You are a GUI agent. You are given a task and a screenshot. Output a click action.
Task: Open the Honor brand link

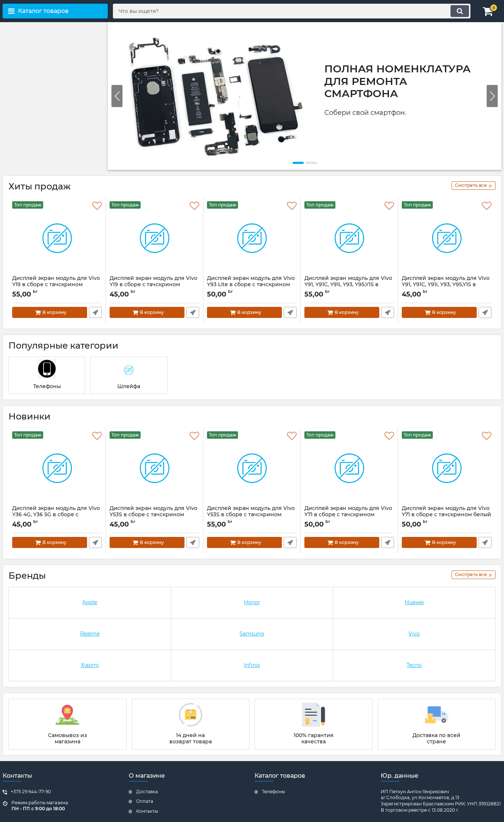pyautogui.click(x=252, y=602)
